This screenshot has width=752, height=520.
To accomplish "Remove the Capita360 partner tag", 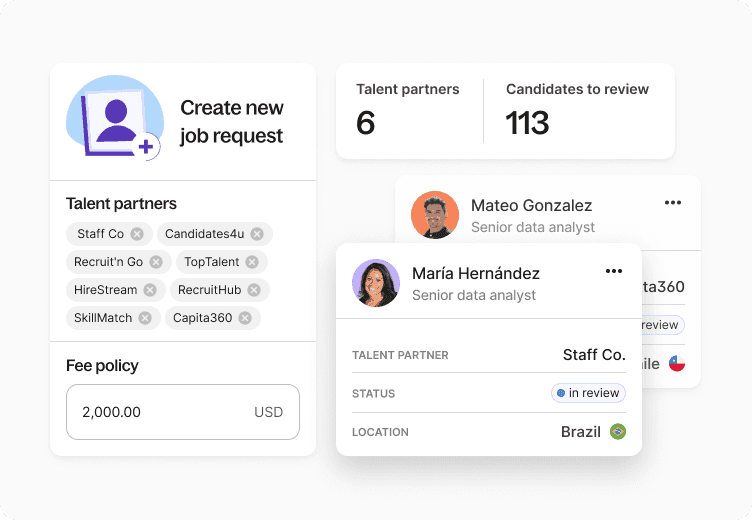I will 245,318.
